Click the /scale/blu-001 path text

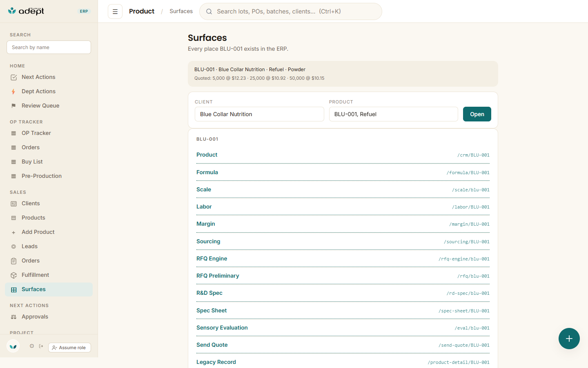tap(470, 190)
